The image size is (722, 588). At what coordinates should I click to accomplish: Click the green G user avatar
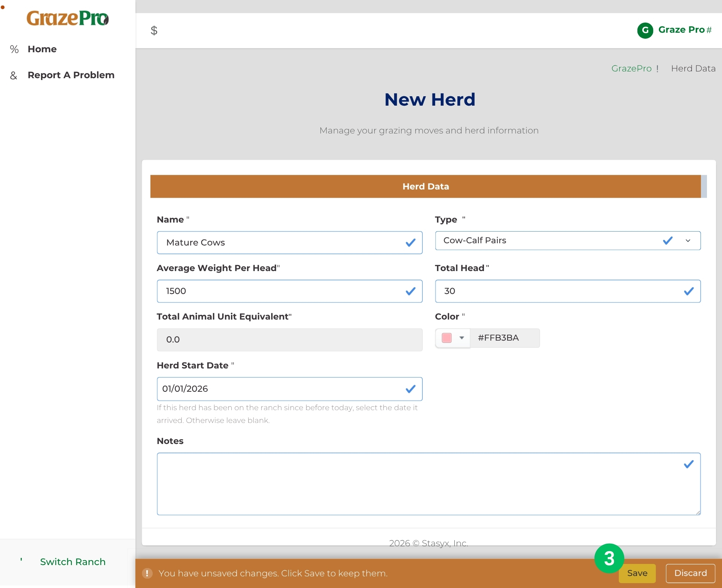(x=645, y=30)
